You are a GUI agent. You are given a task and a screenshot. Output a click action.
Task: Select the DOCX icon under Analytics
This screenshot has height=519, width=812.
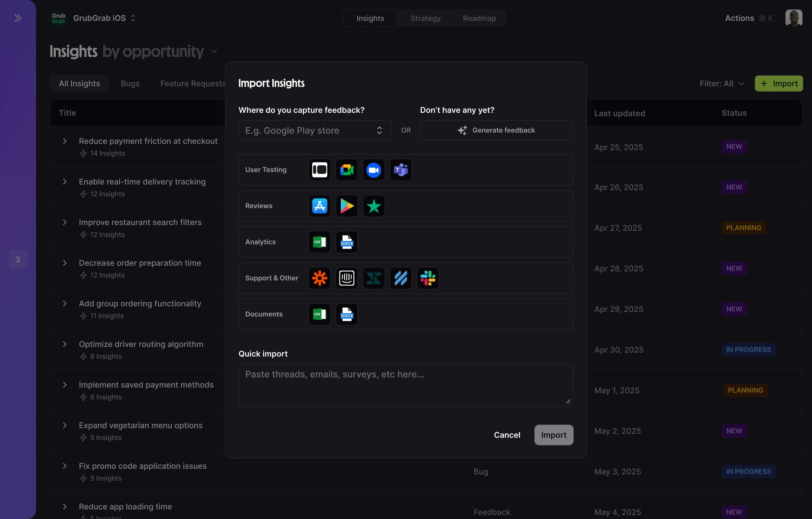(346, 242)
